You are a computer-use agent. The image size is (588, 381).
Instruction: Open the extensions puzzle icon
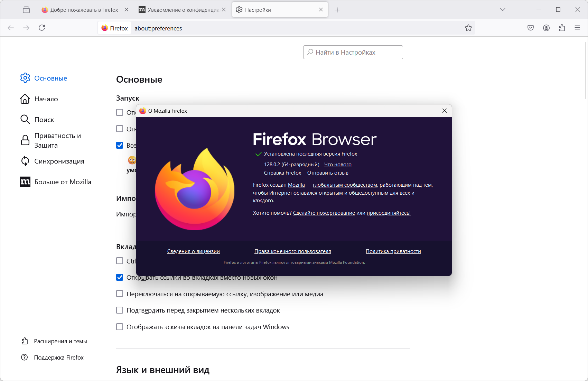coord(562,28)
